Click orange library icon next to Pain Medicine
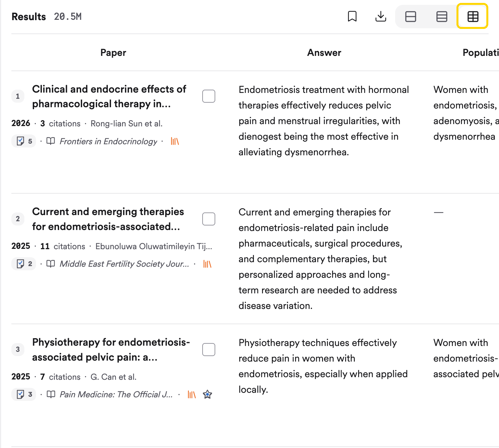 pyautogui.click(x=192, y=394)
